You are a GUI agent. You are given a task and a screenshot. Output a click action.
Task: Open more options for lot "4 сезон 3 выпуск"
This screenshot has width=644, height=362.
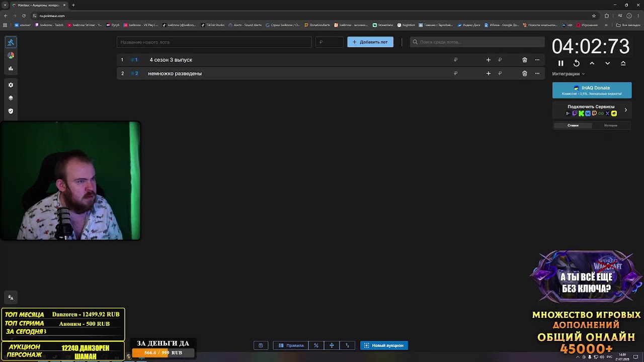point(537,60)
